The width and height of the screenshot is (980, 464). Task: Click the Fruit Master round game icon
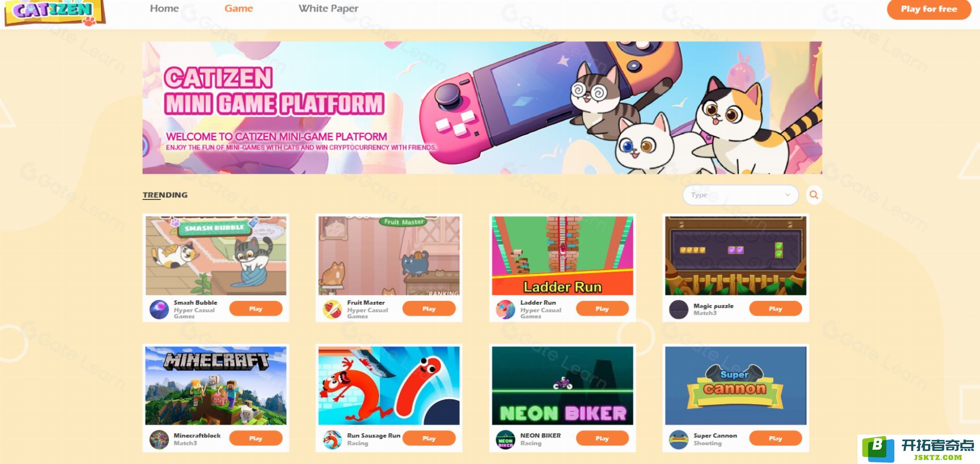point(332,310)
